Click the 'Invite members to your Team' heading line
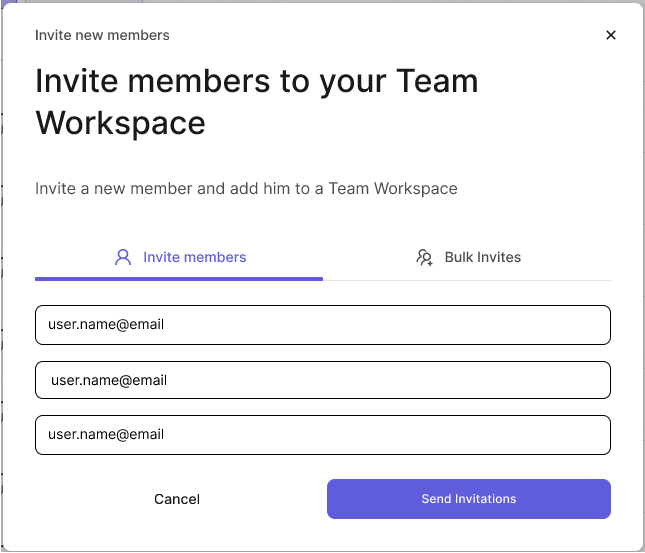Screen dimensions: 645x553 coord(256,81)
